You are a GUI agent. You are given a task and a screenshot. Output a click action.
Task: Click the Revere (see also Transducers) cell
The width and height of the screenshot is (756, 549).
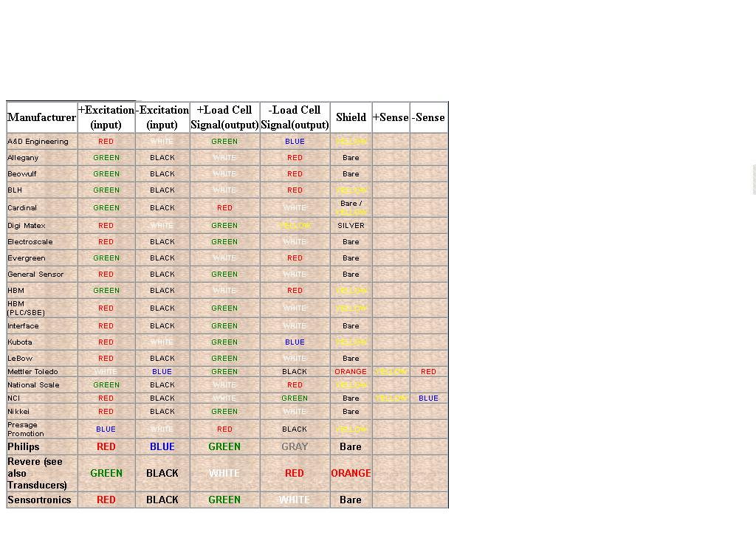tap(37, 473)
